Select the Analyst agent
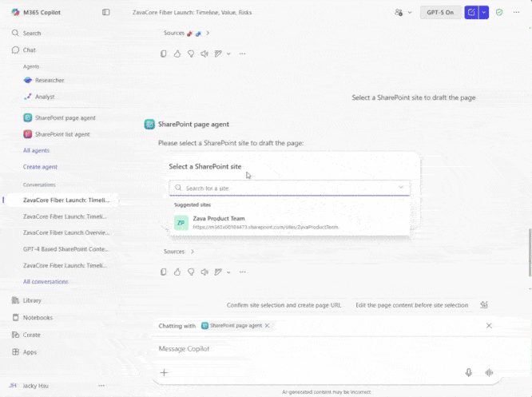 (x=39, y=97)
